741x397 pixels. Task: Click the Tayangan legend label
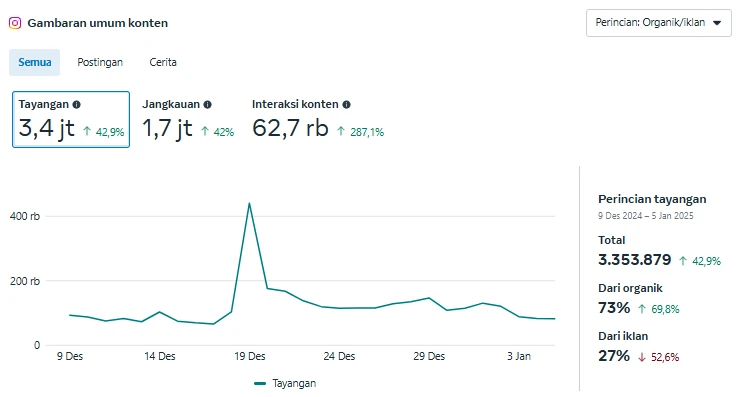click(x=294, y=383)
